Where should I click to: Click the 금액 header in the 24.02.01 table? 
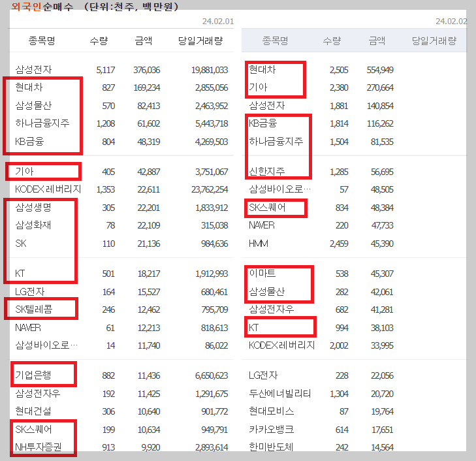(x=143, y=40)
